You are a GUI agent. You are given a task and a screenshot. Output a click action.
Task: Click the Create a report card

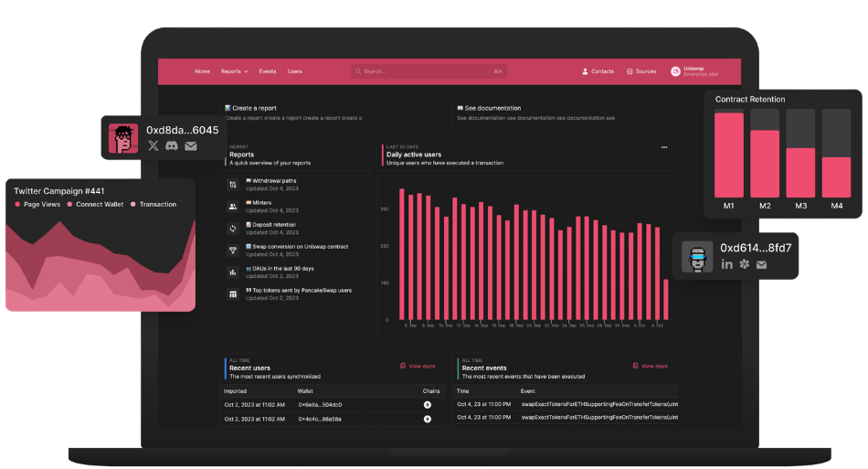point(333,112)
